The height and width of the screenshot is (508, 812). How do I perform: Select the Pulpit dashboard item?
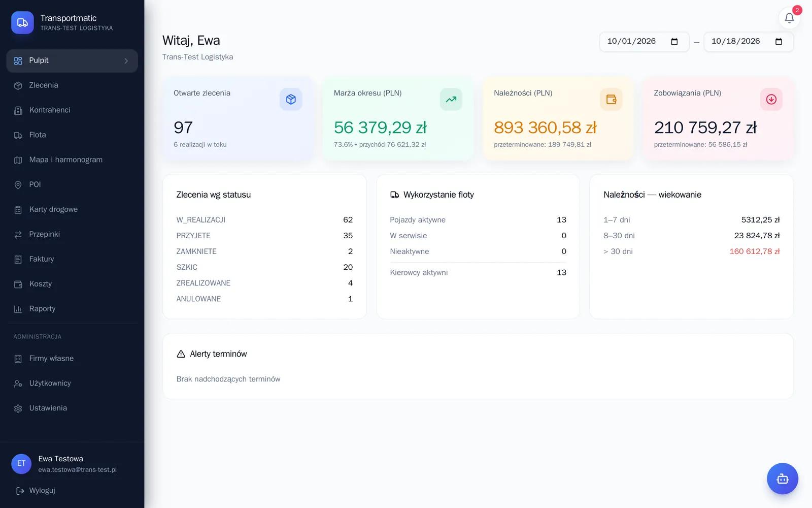point(72,61)
